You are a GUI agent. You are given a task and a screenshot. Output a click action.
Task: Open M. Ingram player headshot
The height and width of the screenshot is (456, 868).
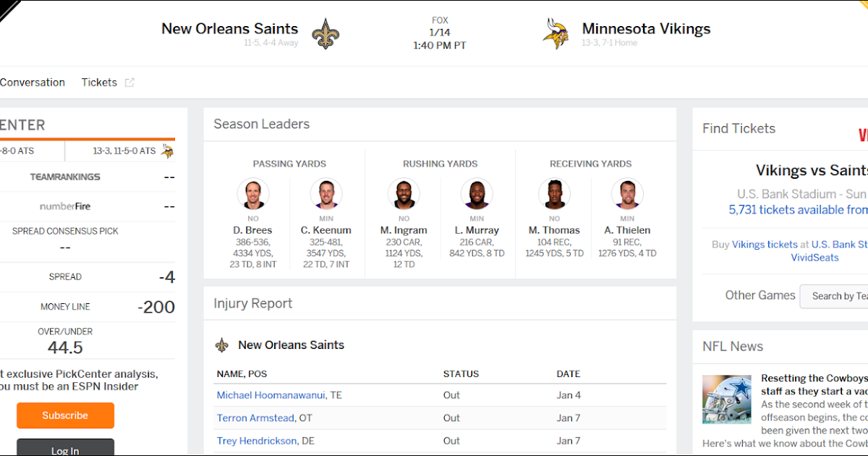pyautogui.click(x=404, y=194)
